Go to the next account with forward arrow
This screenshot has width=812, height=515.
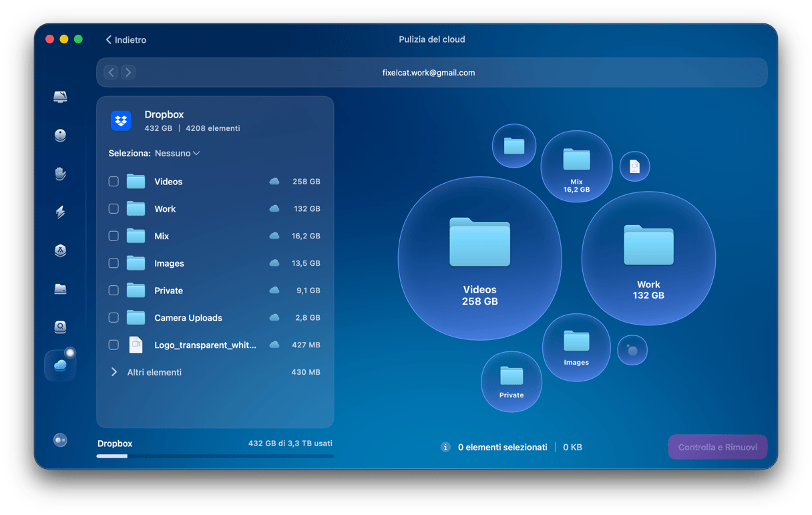pos(128,72)
